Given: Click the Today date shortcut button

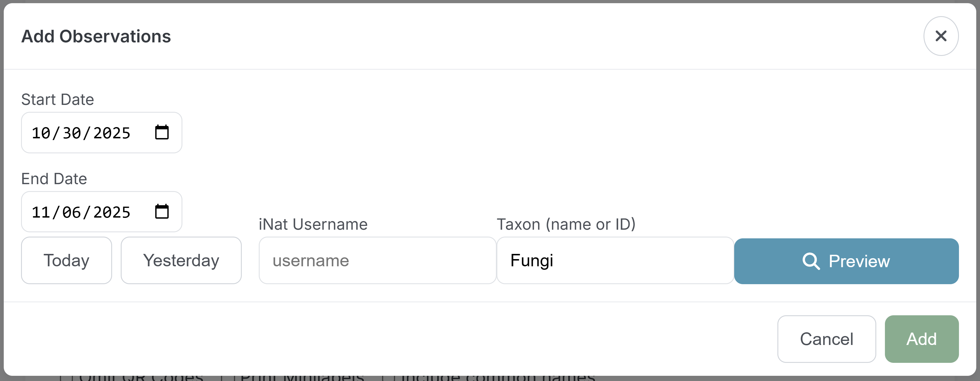Looking at the screenshot, I should 67,260.
